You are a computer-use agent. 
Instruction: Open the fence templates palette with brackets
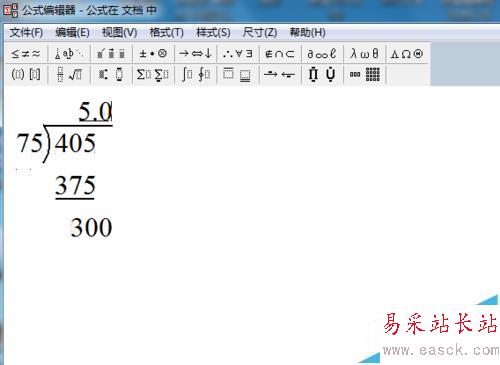click(x=26, y=74)
